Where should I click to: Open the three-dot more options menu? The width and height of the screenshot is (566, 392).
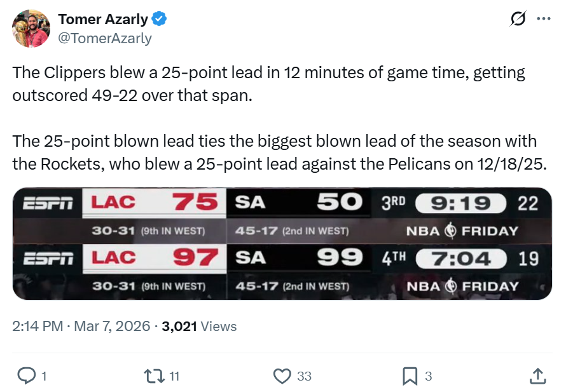pos(544,19)
